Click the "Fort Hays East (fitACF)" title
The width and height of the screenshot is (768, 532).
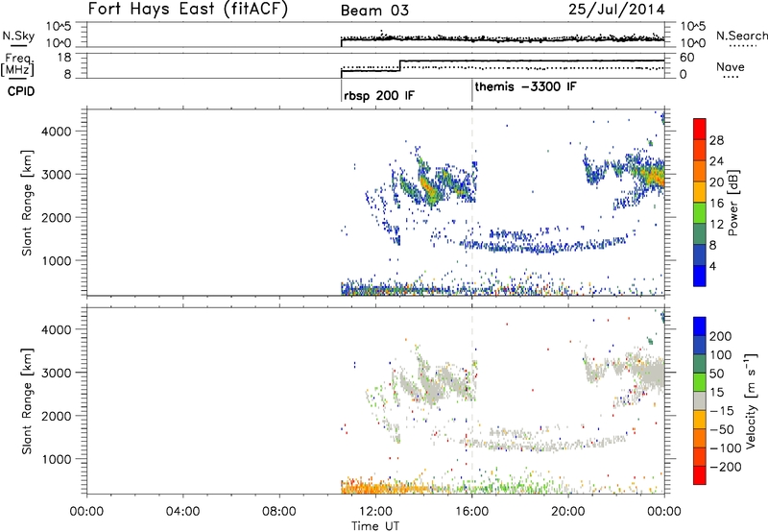coord(187,9)
